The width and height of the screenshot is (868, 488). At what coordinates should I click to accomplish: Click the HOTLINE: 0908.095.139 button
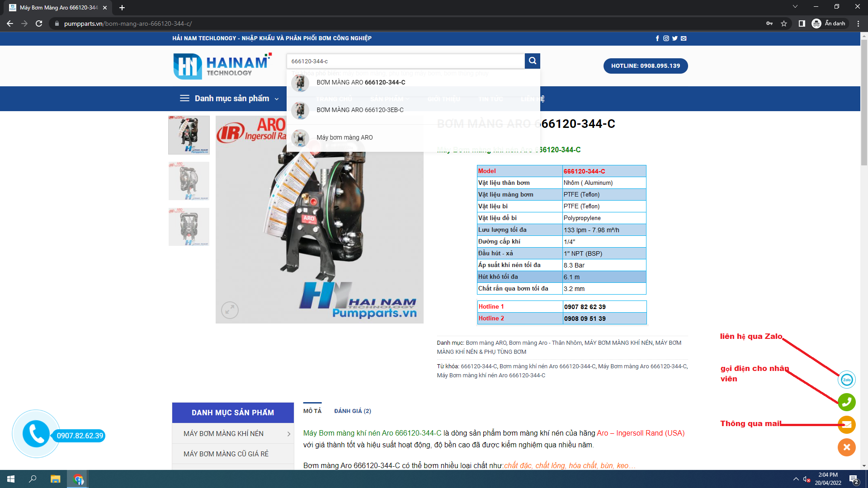click(x=646, y=66)
